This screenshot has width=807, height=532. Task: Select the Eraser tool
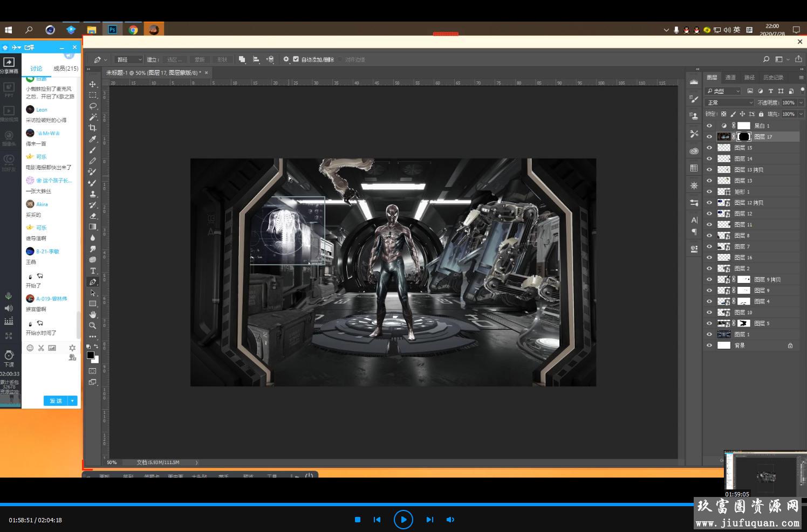coord(93,216)
